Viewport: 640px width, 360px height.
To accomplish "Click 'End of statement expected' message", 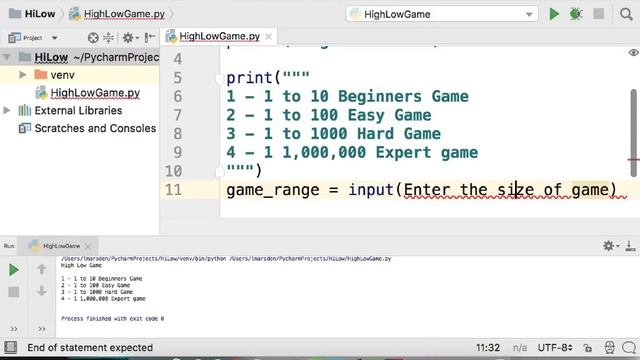I will [x=90, y=348].
